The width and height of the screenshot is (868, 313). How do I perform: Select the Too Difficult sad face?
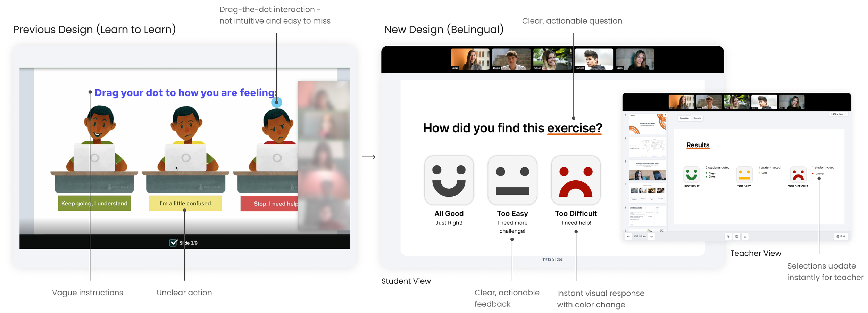click(x=576, y=180)
